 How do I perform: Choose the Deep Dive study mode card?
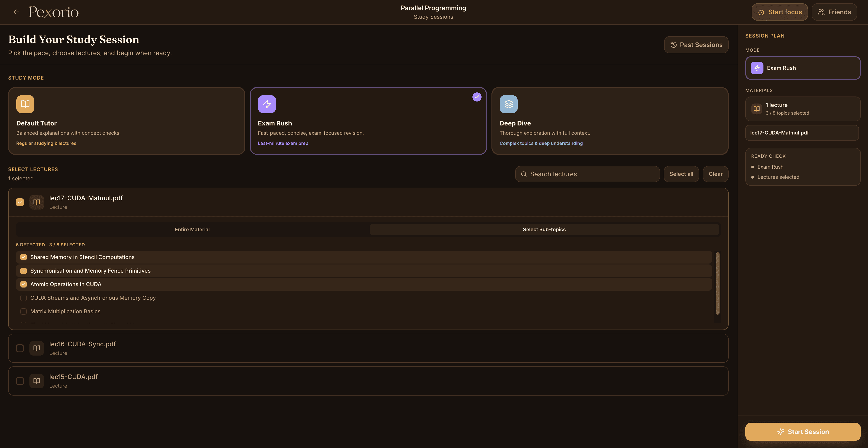(x=610, y=121)
